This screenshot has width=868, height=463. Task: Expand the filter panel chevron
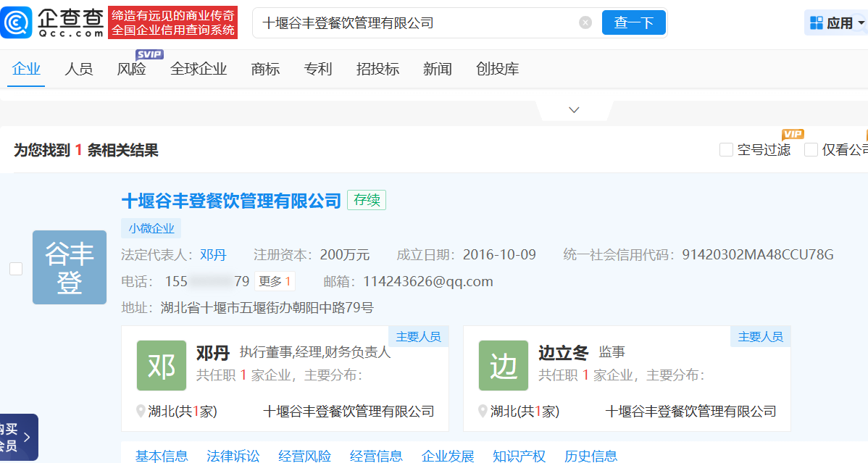point(574,109)
